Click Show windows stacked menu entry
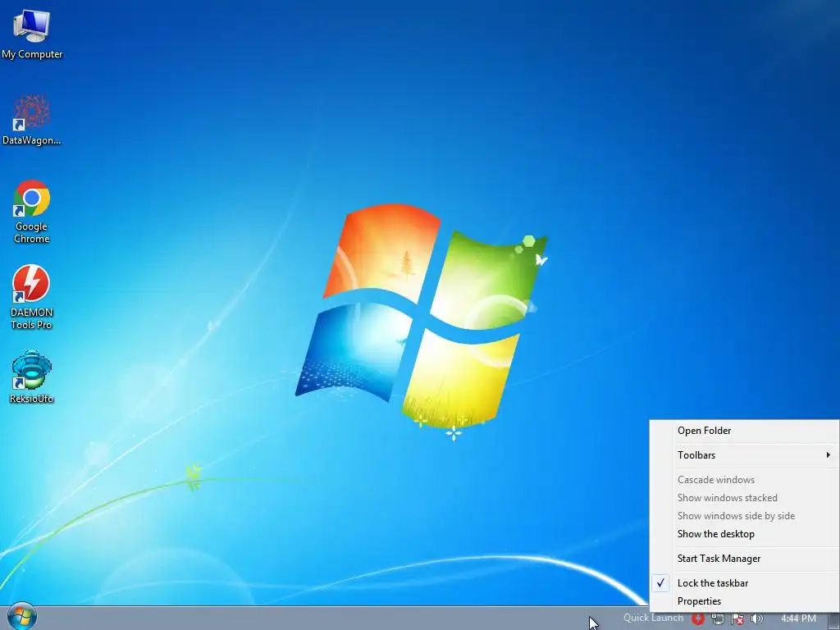840x630 pixels. (x=745, y=498)
